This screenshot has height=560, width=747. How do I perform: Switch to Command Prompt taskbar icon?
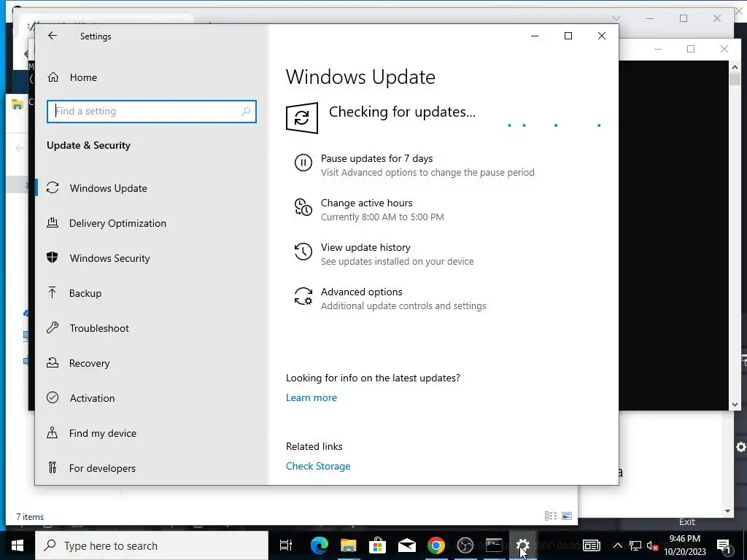(494, 545)
